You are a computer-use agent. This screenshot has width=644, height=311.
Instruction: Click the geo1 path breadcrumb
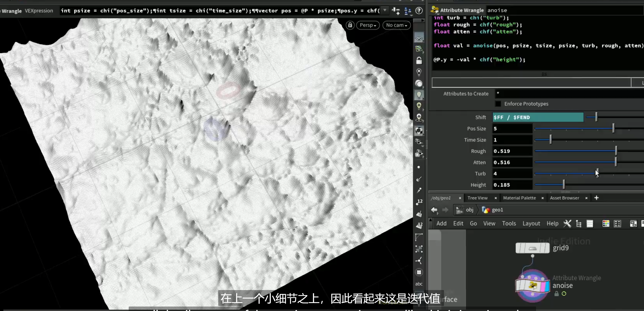[492, 210]
